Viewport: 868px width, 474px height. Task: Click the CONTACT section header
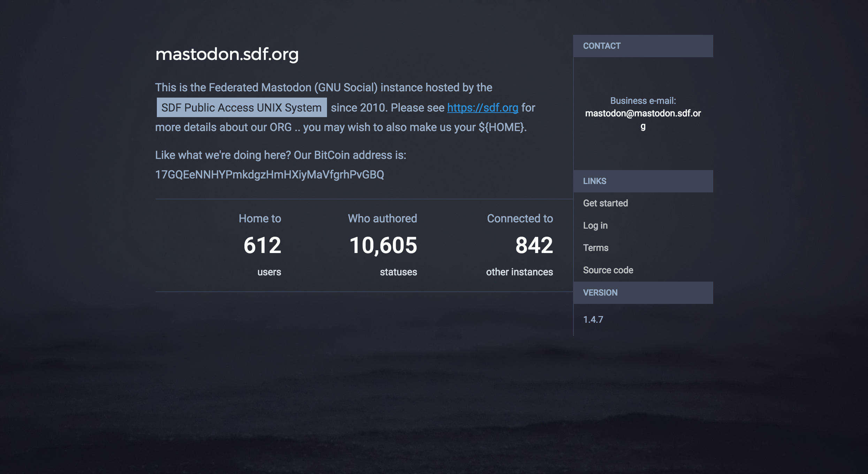point(643,46)
